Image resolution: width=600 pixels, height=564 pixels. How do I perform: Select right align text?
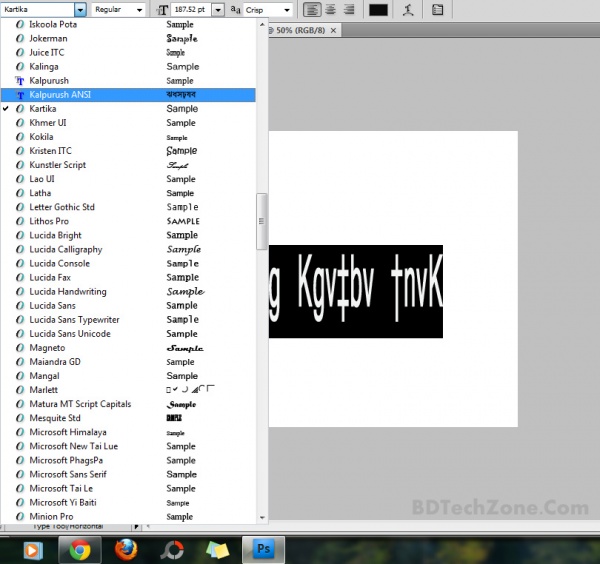[x=349, y=10]
